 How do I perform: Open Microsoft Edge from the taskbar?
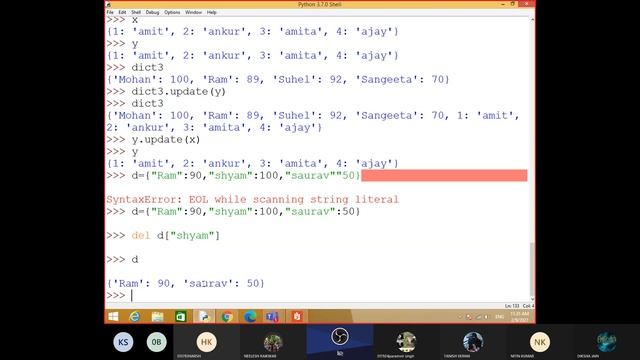click(250, 316)
